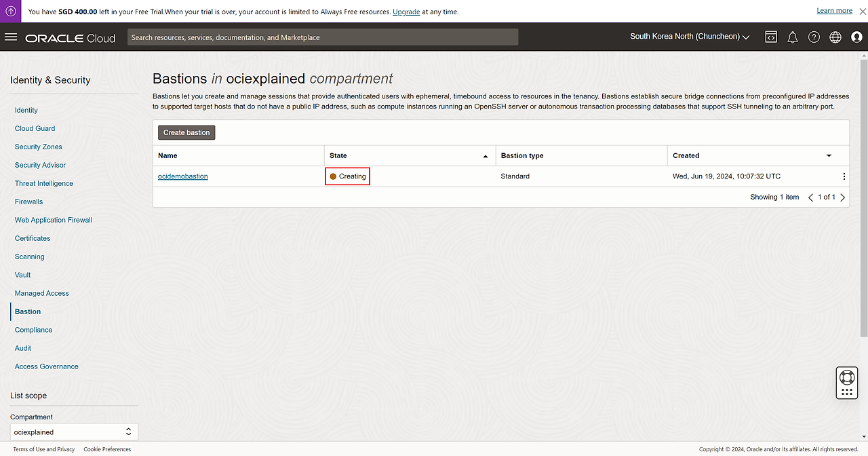Click the Upgrade link in banner
868x456 pixels.
pyautogui.click(x=406, y=12)
